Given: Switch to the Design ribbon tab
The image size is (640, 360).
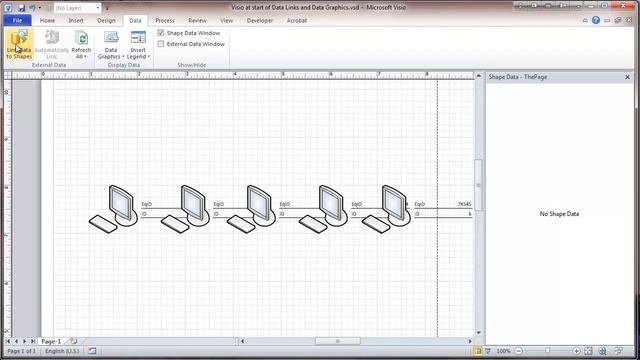Looking at the screenshot, I should tap(106, 20).
